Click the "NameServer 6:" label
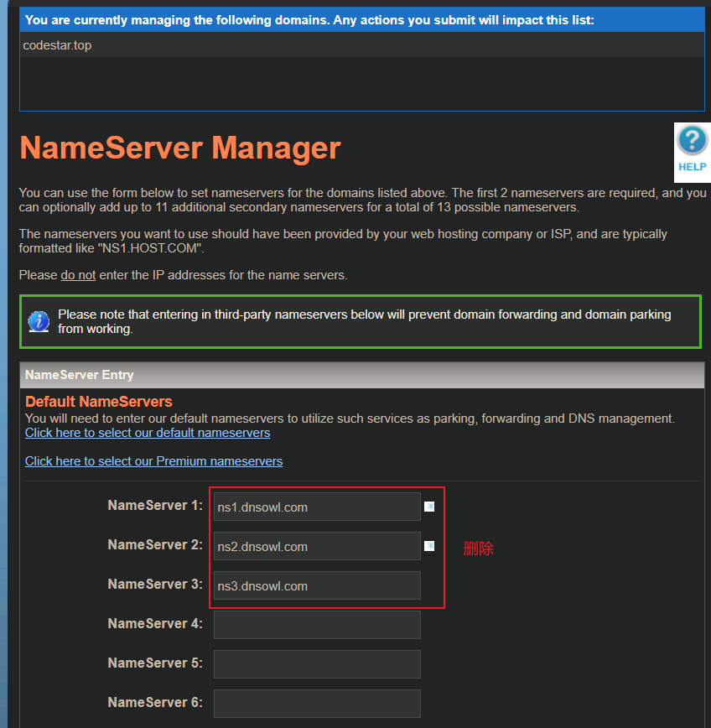711x728 pixels. [x=155, y=703]
